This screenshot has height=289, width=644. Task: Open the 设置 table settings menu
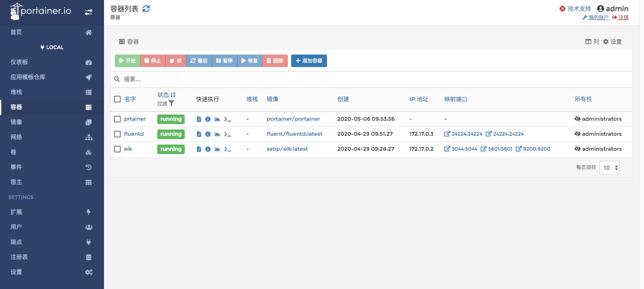[612, 42]
